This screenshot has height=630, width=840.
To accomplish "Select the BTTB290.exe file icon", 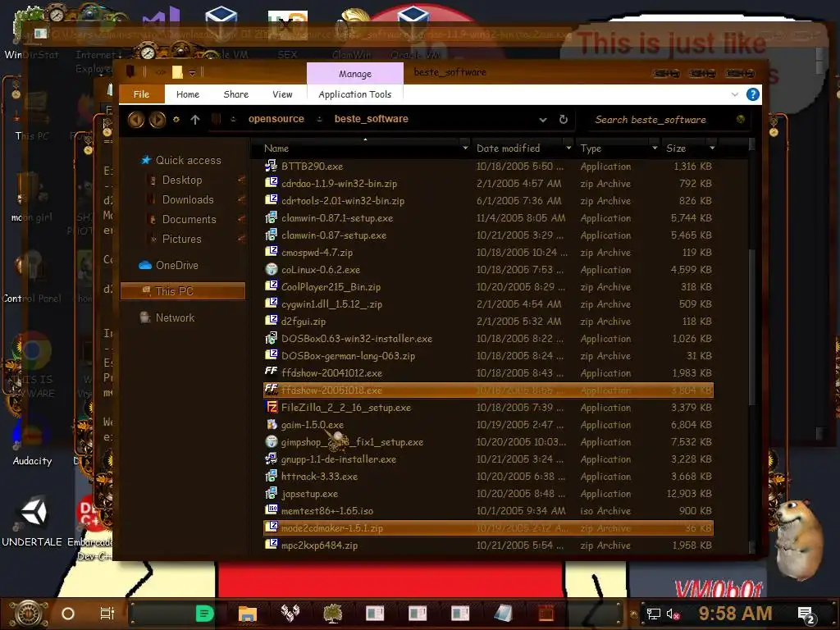I will pyautogui.click(x=271, y=166).
